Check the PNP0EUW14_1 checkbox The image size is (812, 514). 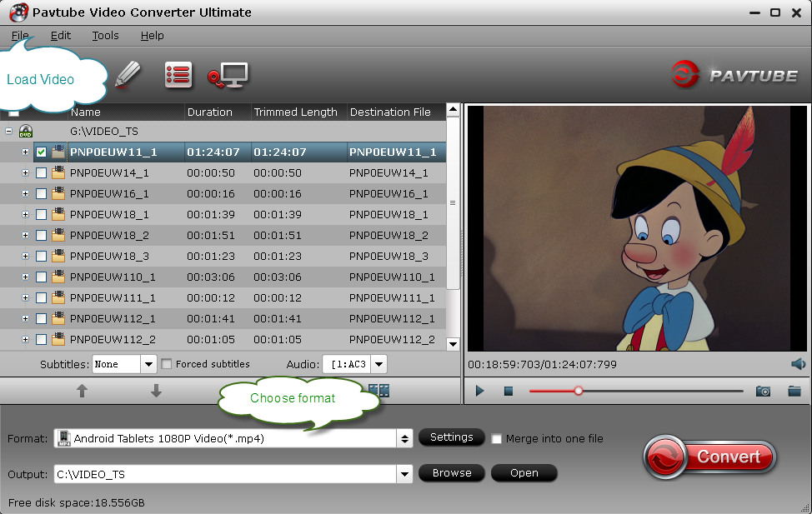42,173
